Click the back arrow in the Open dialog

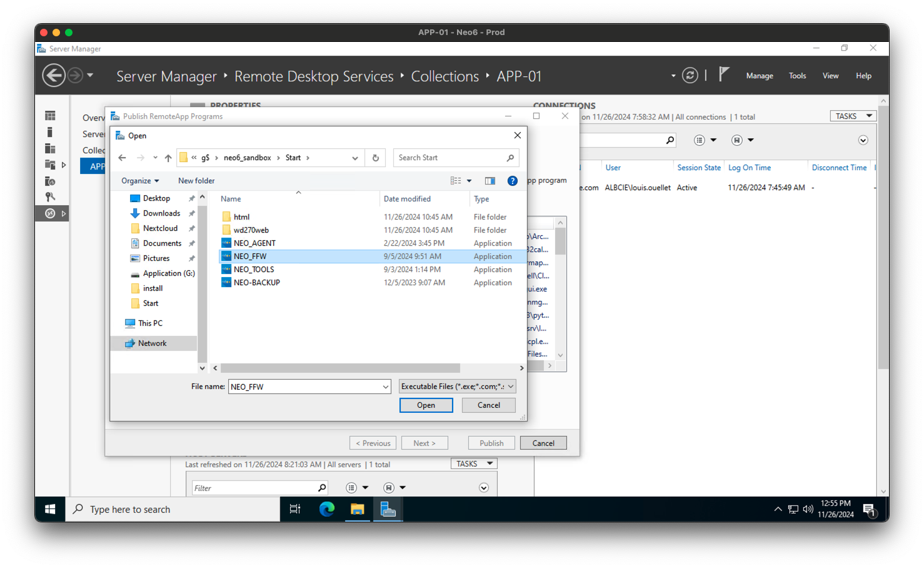coord(122,158)
